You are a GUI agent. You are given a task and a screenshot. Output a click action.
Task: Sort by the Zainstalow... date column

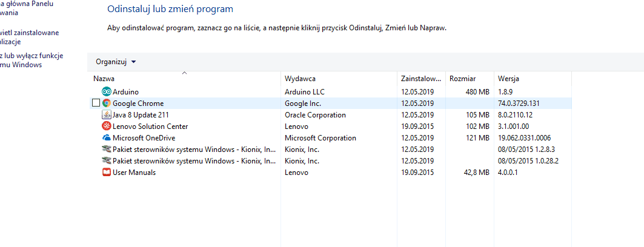[421, 79]
